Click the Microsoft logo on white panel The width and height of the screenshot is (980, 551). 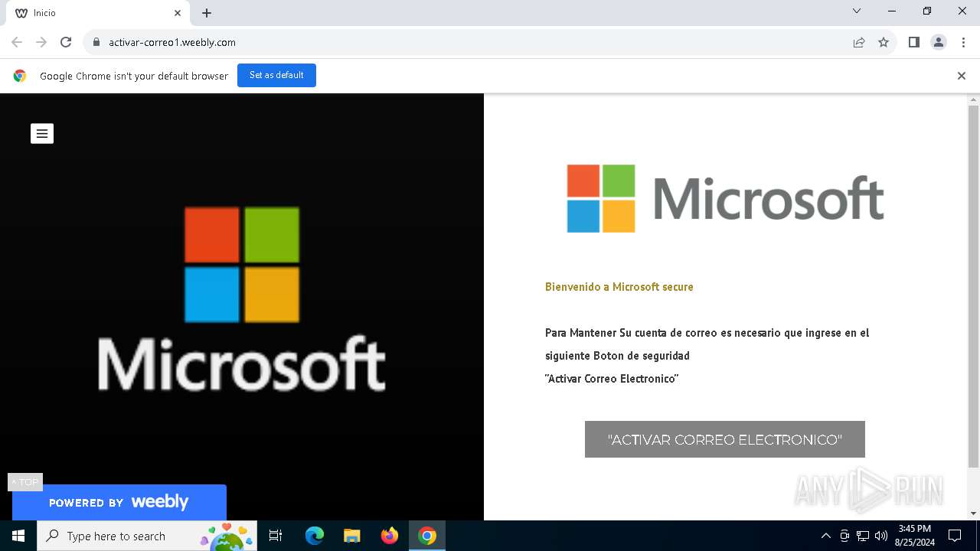(725, 198)
